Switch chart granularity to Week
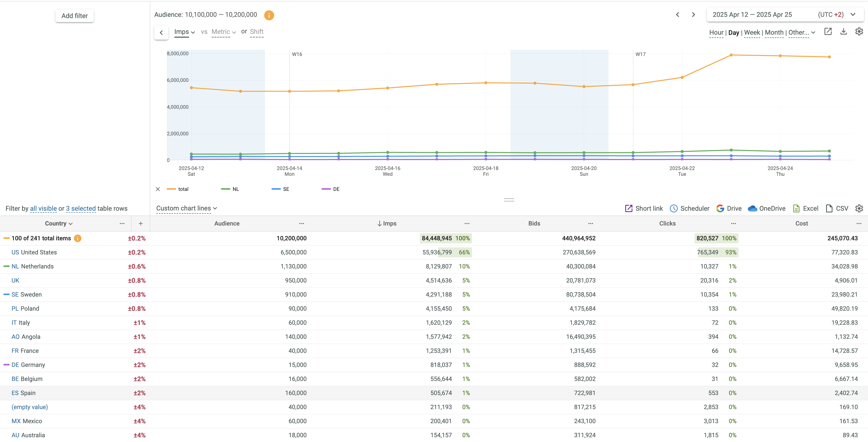868x442 pixels. tap(752, 33)
